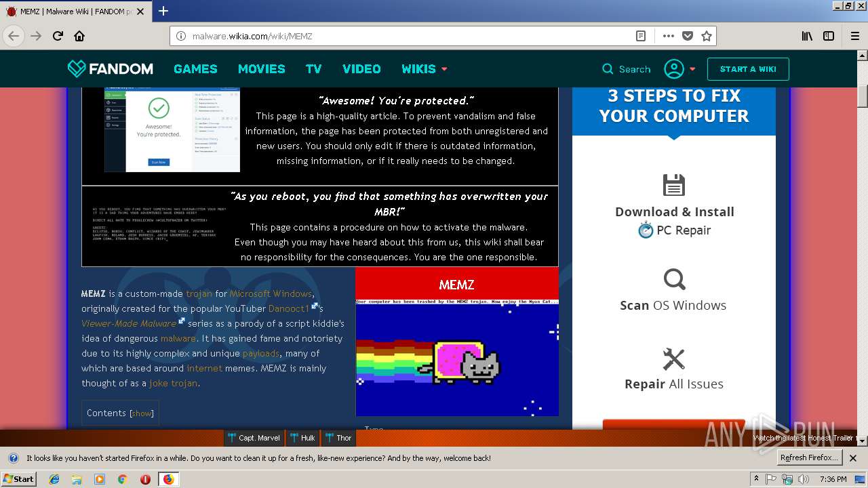Screen dimensions: 868x488
Task: Show site information for malware.wikia.com
Action: pos(181,36)
